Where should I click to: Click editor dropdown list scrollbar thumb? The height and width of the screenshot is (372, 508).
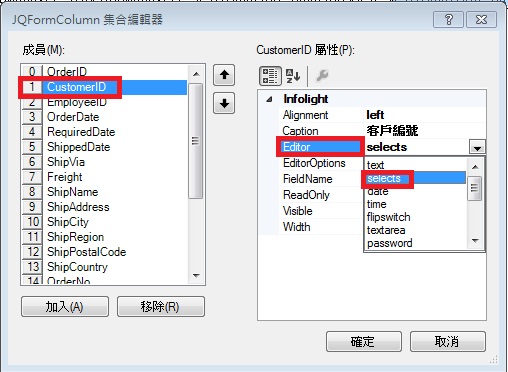(475, 188)
